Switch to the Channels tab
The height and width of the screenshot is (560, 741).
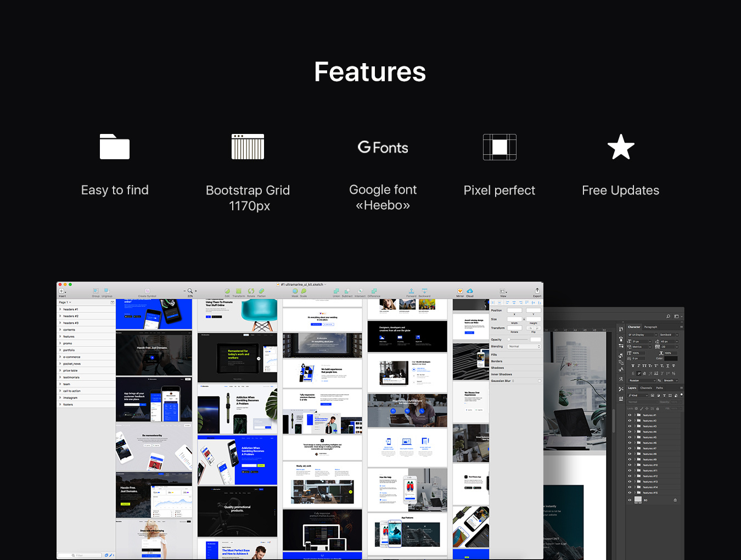(x=646, y=388)
